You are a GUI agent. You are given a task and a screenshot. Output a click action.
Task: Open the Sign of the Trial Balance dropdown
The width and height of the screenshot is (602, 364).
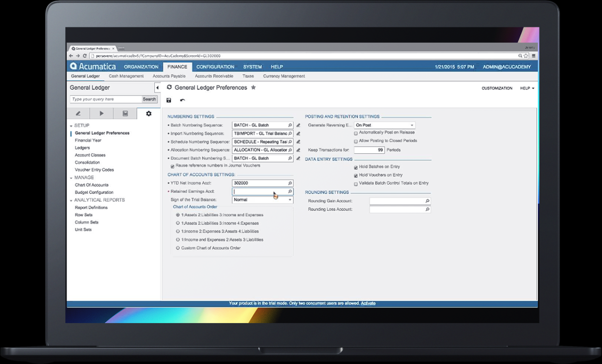(289, 199)
